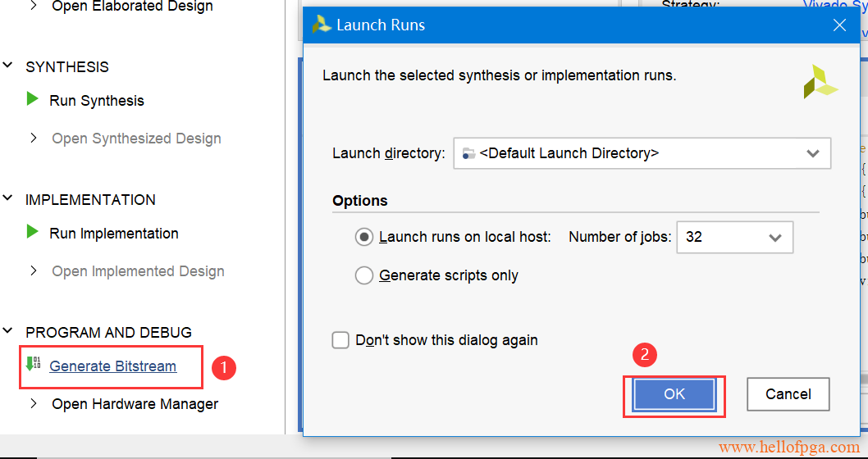868x459 pixels.
Task: Select Launch runs on local host
Action: (364, 237)
